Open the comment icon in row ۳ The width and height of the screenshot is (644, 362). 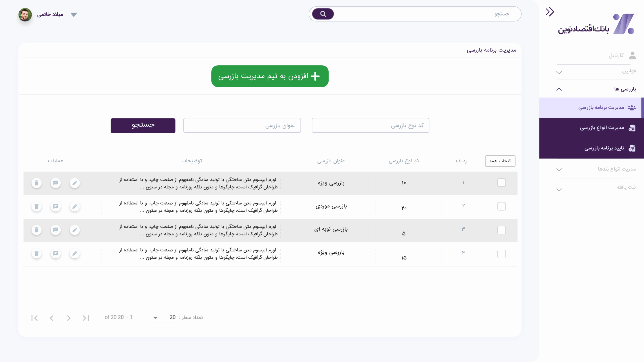[x=56, y=230]
